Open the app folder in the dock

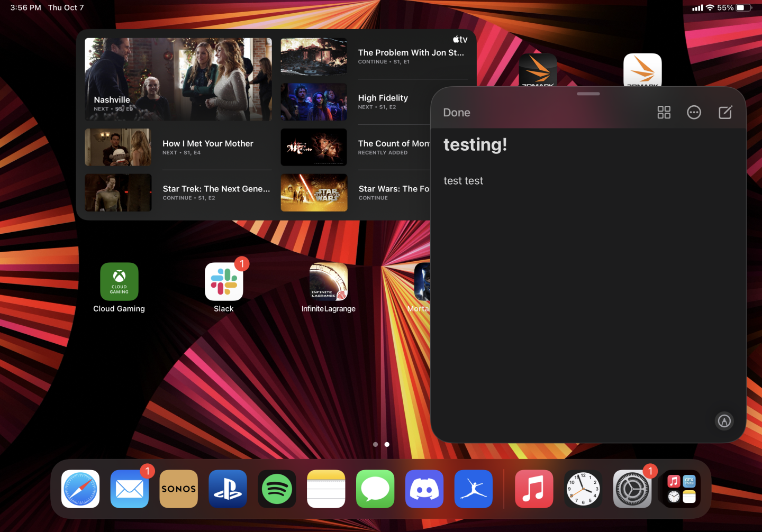coord(681,489)
